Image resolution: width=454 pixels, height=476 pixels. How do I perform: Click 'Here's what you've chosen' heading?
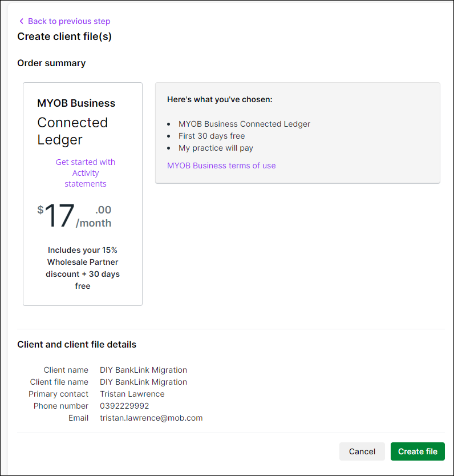click(x=220, y=99)
